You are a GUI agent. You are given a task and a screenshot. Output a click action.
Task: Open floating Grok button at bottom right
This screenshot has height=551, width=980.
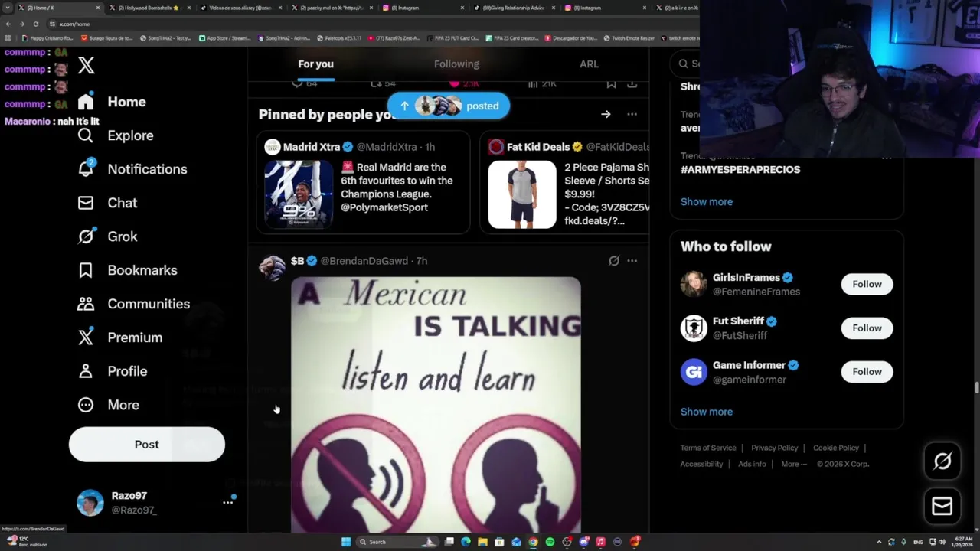[942, 461]
